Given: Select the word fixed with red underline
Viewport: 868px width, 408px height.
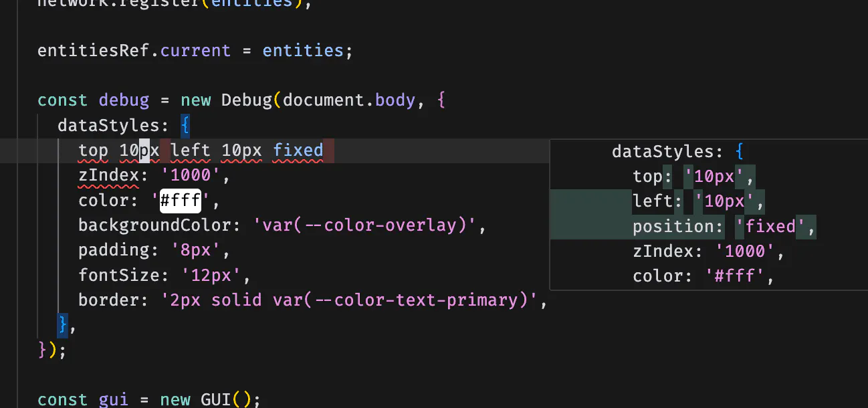Looking at the screenshot, I should click(298, 150).
